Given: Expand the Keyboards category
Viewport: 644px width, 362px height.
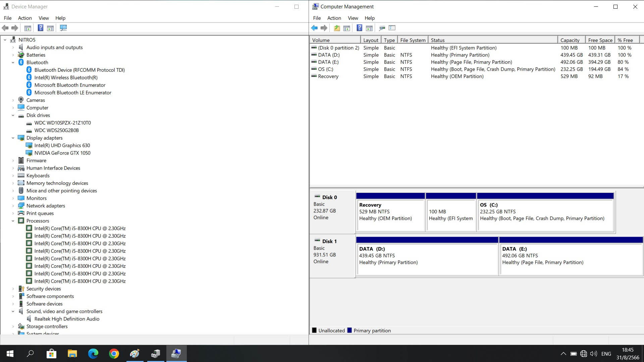Looking at the screenshot, I should (13, 176).
